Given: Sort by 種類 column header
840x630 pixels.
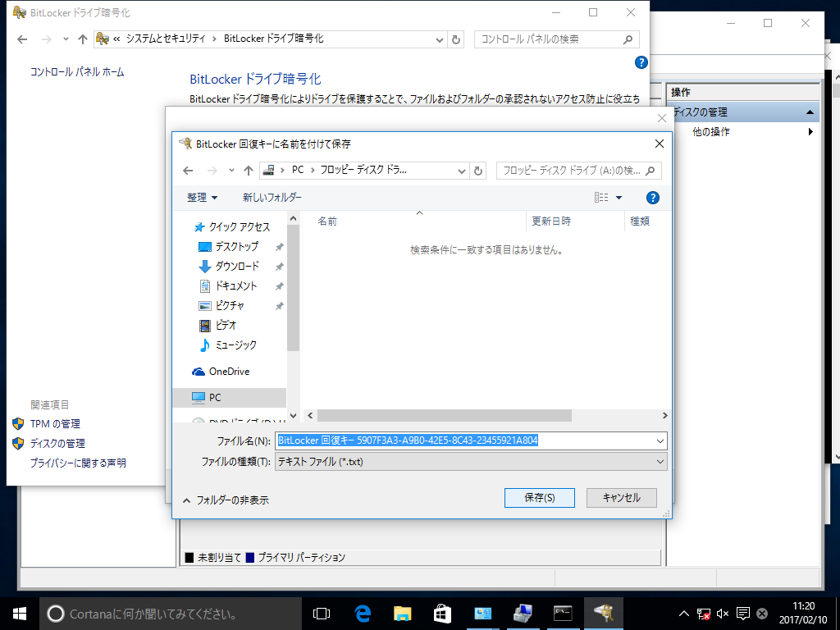Looking at the screenshot, I should click(x=640, y=221).
